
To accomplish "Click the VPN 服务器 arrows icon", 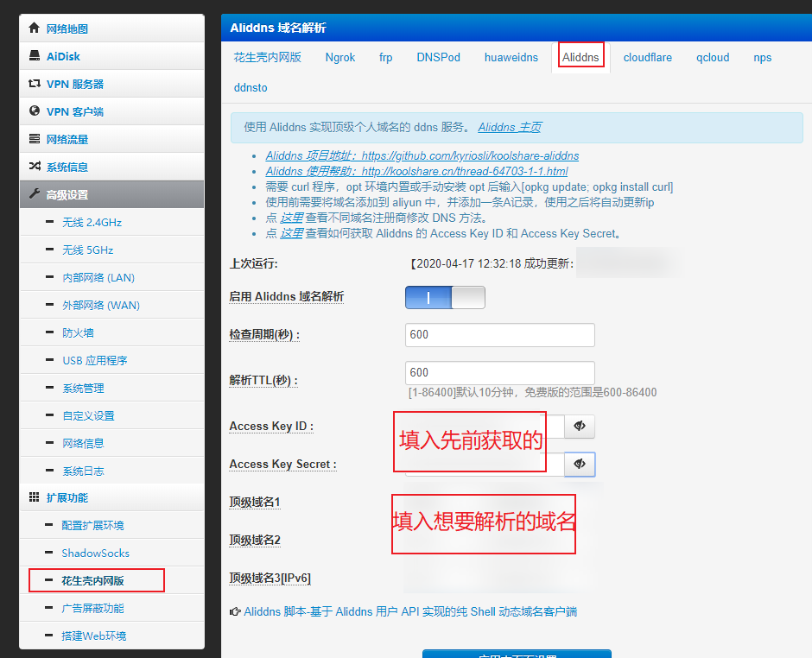I will point(35,84).
